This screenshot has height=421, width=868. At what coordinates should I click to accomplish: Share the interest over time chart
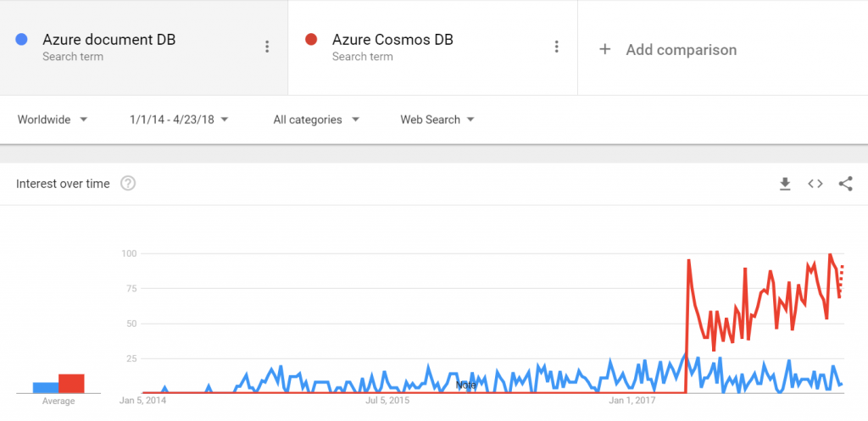(x=845, y=184)
